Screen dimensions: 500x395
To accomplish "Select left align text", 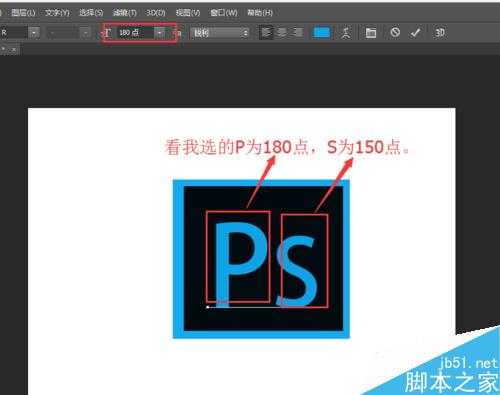I will (266, 32).
